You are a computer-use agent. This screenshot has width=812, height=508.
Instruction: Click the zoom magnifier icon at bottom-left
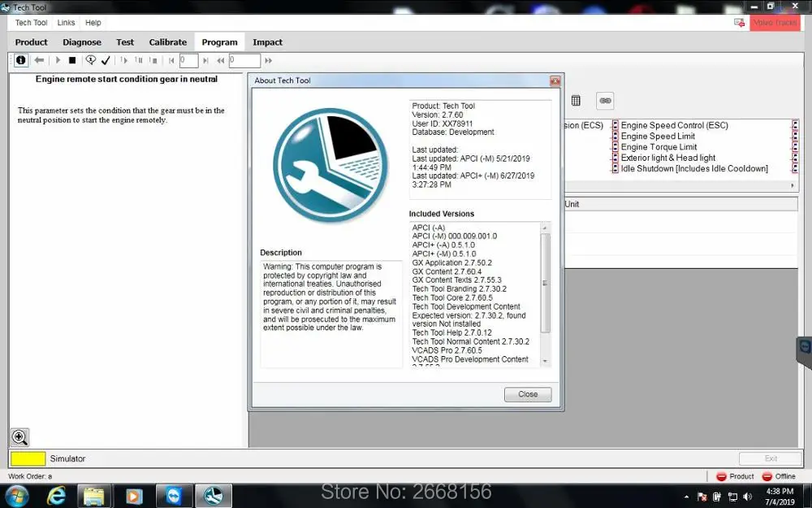(19, 437)
